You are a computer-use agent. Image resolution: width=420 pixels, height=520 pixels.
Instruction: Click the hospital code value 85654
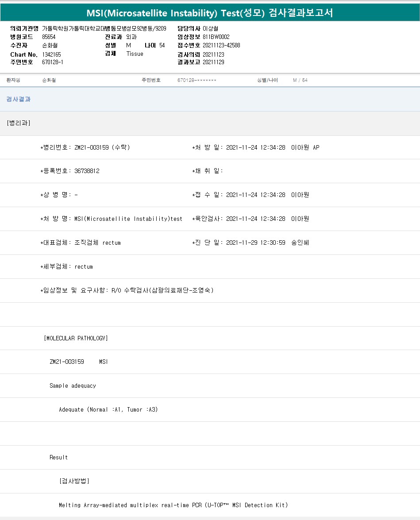click(49, 37)
